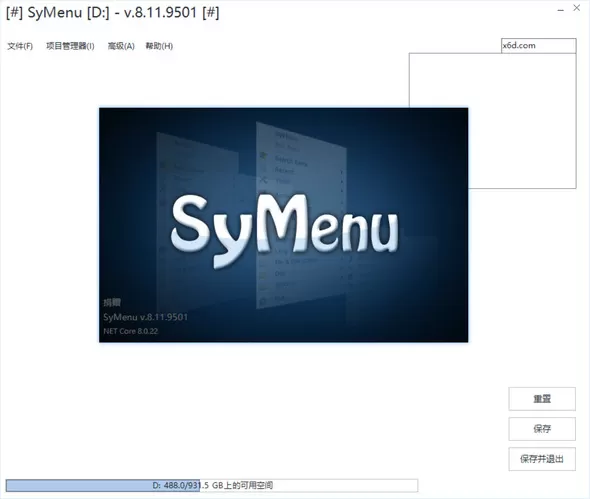Click the SyMenu splash logo image

pyautogui.click(x=284, y=225)
